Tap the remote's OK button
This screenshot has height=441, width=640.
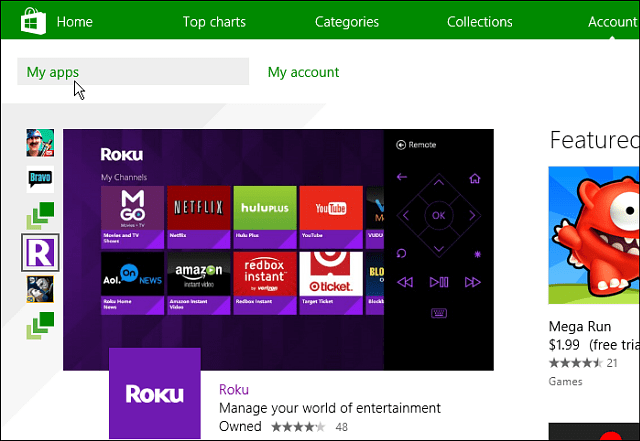(439, 216)
